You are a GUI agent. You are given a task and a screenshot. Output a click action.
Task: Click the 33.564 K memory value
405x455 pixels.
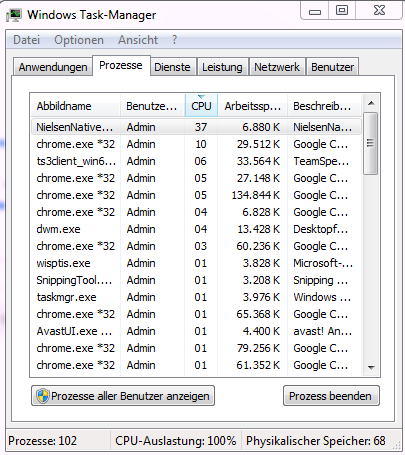(258, 161)
